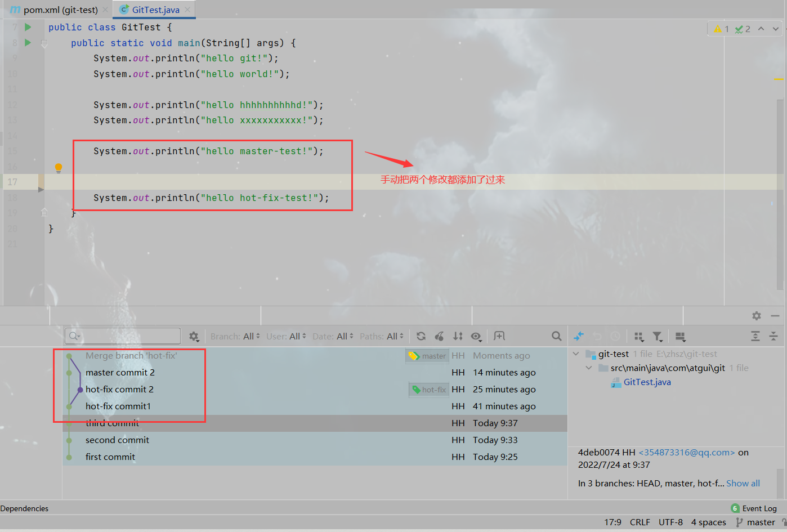Viewport: 787px width, 532px height.
Task: Open the yellow light bulb quick-fix
Action: [58, 168]
